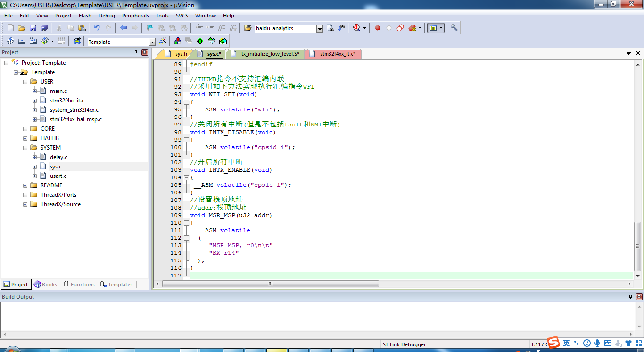
Task: Switch to the Functions panel tab
Action: coord(79,285)
